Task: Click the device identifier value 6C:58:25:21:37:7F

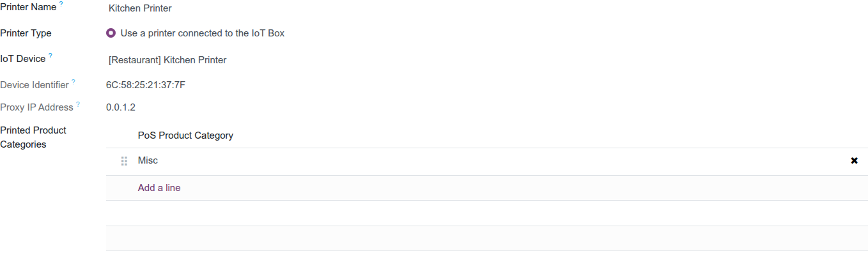Action: pos(146,84)
